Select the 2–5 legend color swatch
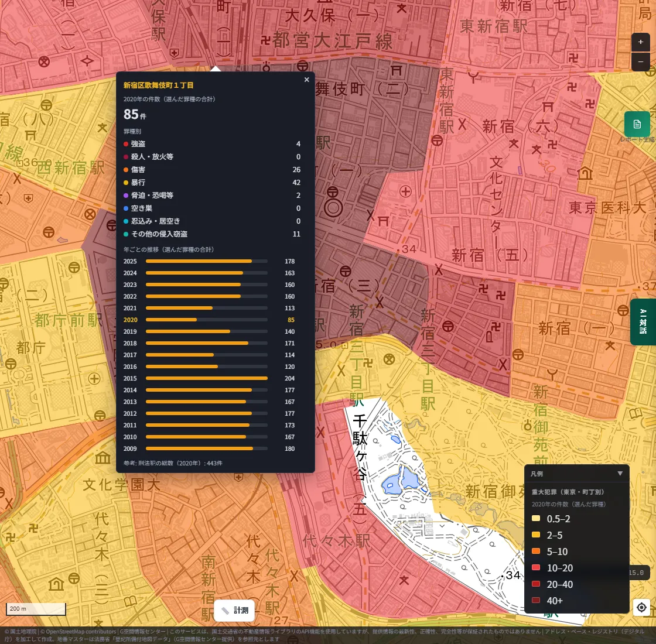The height and width of the screenshot is (644, 656). (535, 535)
